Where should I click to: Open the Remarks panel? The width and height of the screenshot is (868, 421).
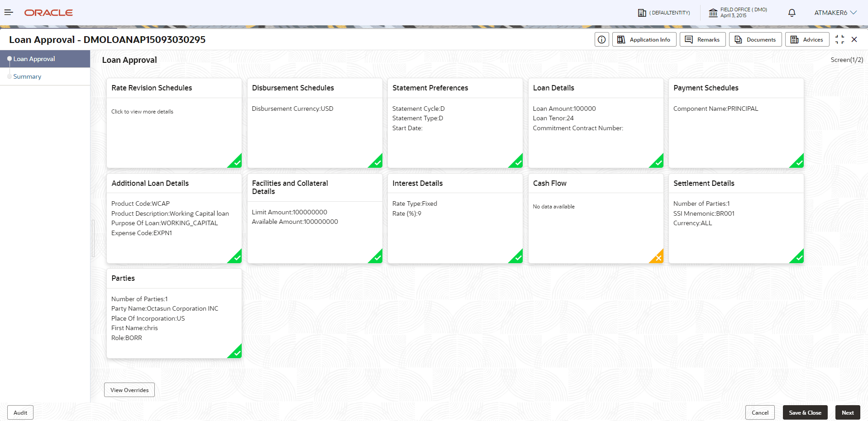click(x=702, y=39)
